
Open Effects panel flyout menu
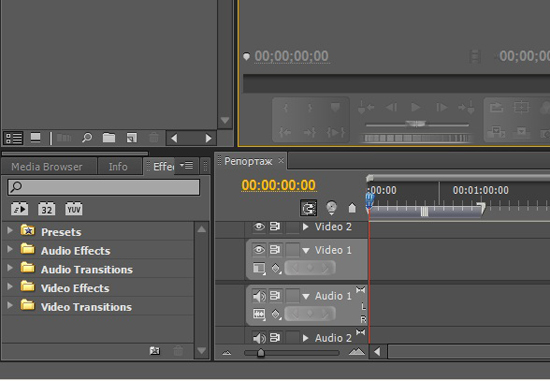click(x=186, y=165)
